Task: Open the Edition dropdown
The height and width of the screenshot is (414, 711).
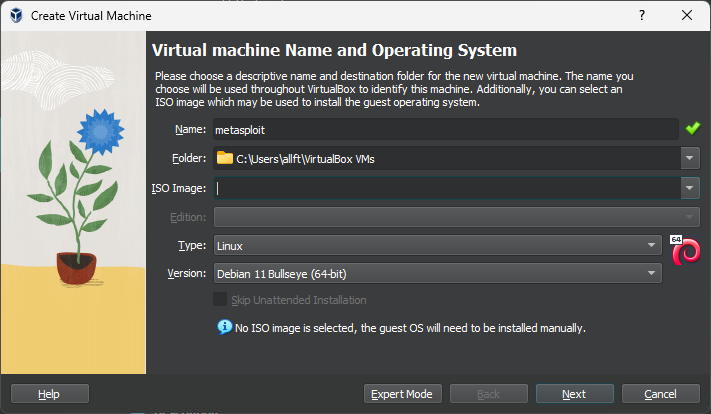Action: (x=456, y=217)
